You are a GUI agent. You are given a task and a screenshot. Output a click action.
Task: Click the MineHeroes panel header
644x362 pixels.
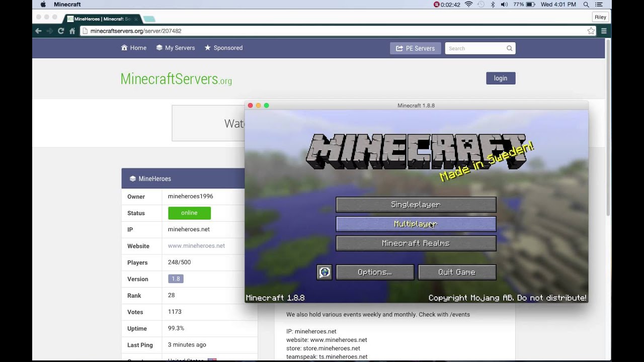(183, 178)
